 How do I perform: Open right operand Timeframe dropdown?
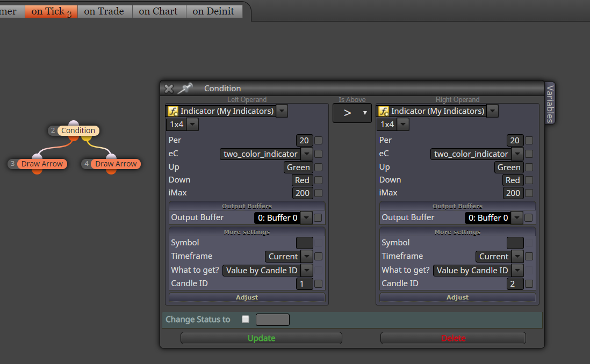point(517,257)
